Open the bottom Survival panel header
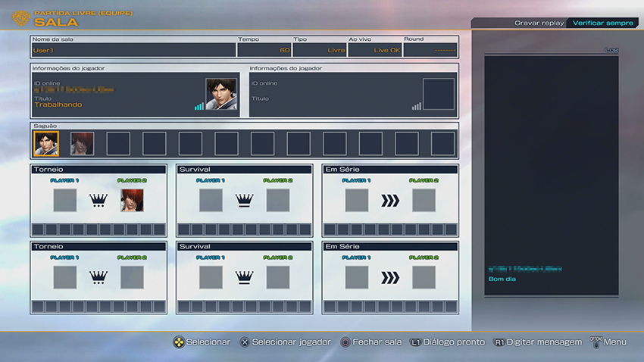Image resolution: width=644 pixels, height=362 pixels. 245,247
